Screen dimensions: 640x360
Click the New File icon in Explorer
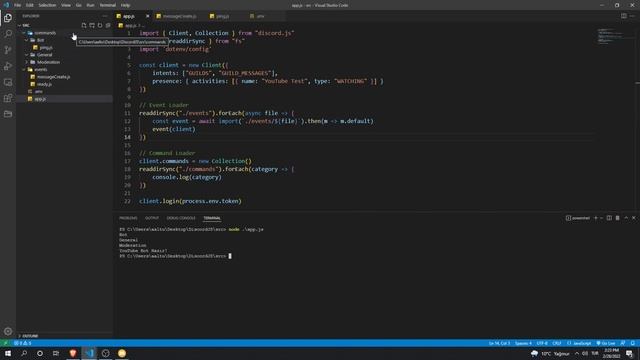tap(84, 25)
